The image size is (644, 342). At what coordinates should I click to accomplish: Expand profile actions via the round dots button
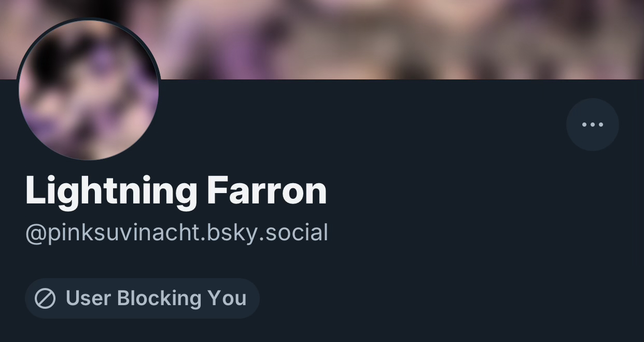(x=592, y=125)
